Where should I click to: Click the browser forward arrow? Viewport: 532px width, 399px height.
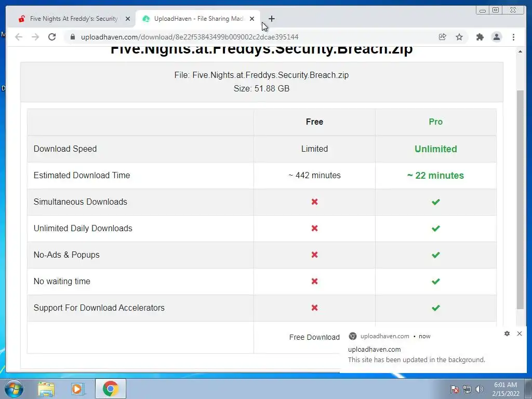(x=35, y=37)
